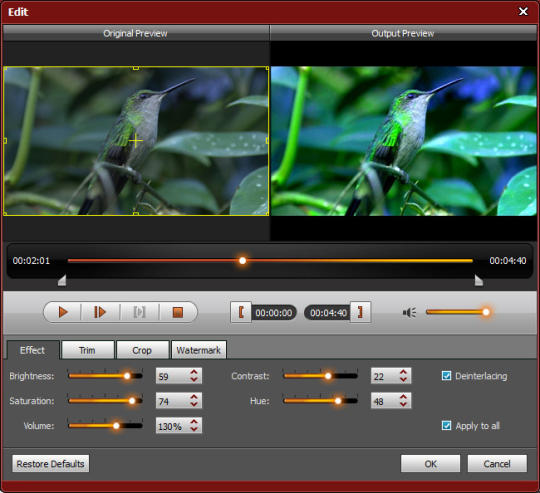Viewport: 540px width, 493px height.
Task: Open the Watermark tab
Action: click(x=199, y=350)
